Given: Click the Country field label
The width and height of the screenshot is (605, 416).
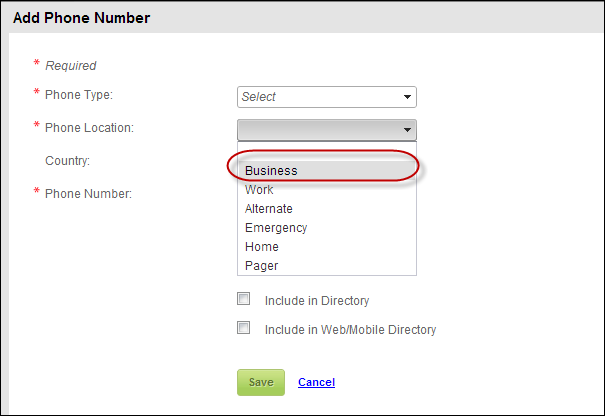Looking at the screenshot, I should tap(68, 160).
